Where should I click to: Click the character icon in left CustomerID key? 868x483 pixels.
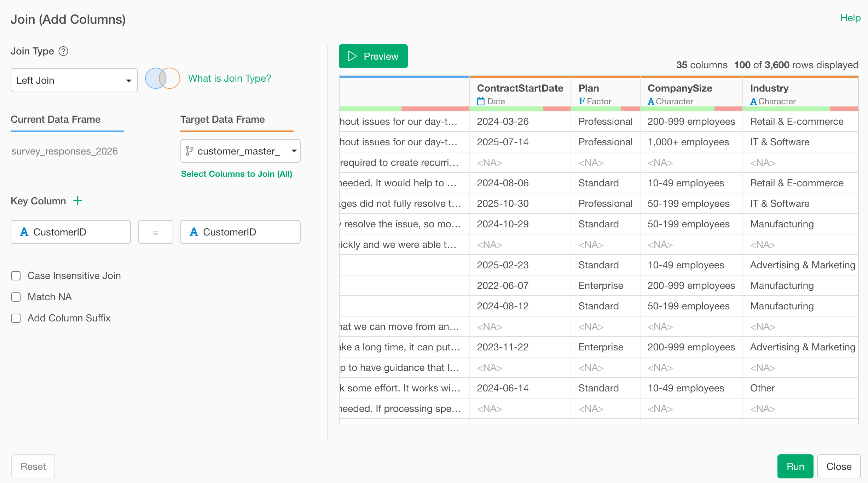[x=24, y=232]
